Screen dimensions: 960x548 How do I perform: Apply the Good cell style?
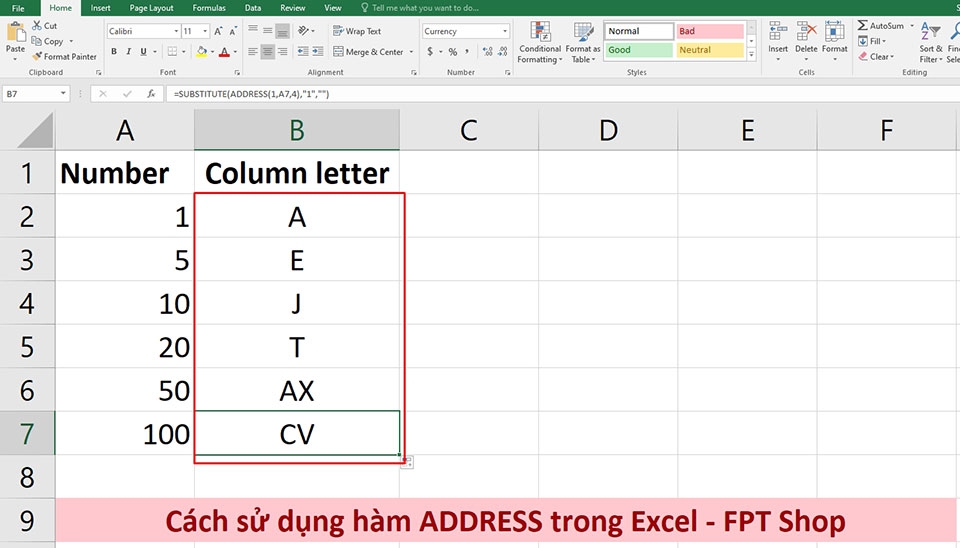[639, 50]
